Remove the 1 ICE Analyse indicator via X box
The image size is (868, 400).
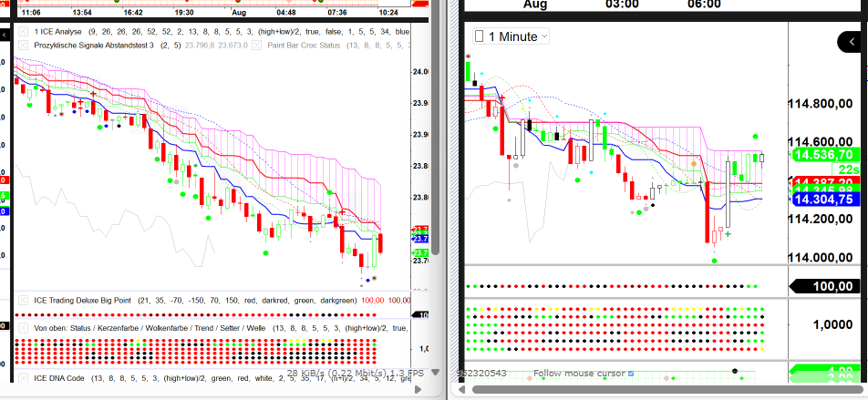click(x=23, y=31)
